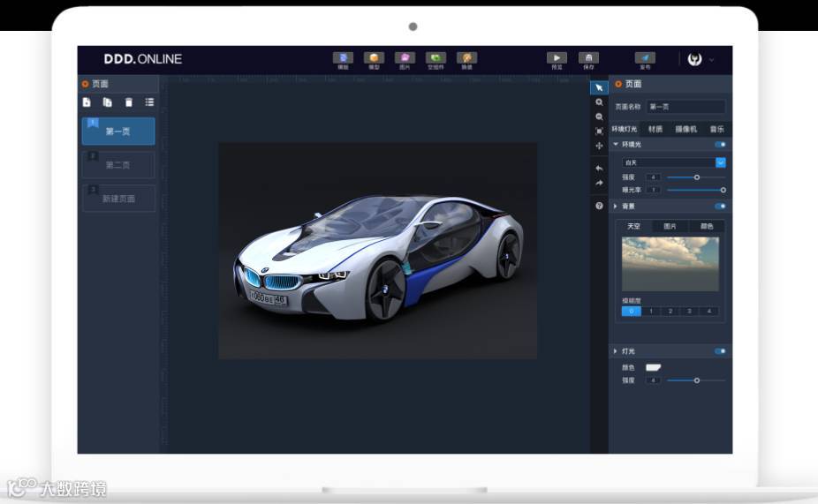Set blur level to 4
This screenshot has width=818, height=504.
pos(708,312)
